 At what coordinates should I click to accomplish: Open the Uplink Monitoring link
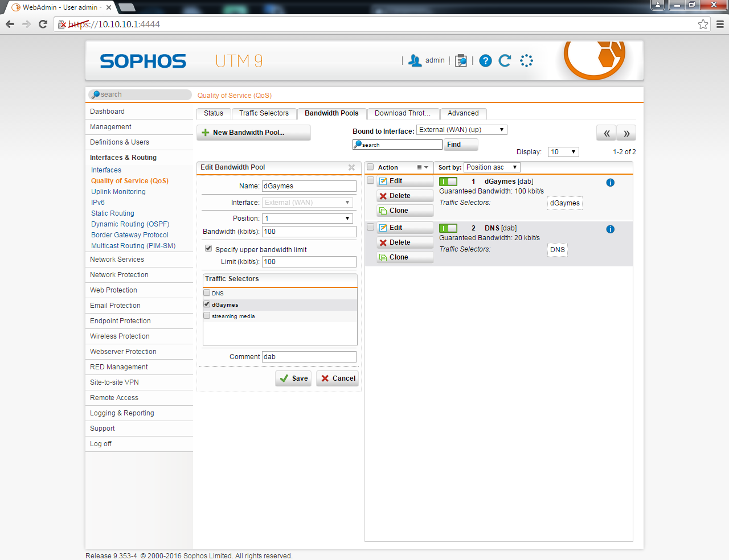click(118, 192)
